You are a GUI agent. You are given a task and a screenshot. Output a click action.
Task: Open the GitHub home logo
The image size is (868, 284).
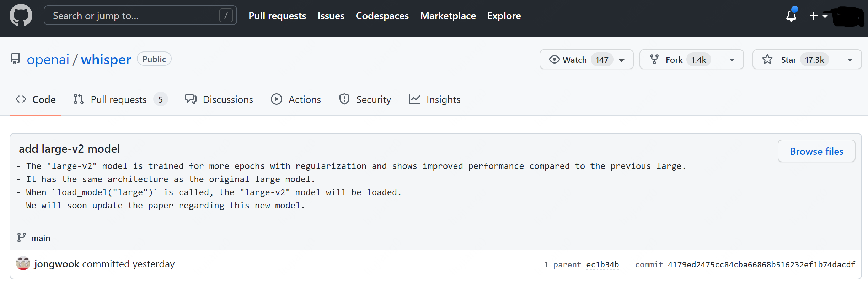[21, 15]
